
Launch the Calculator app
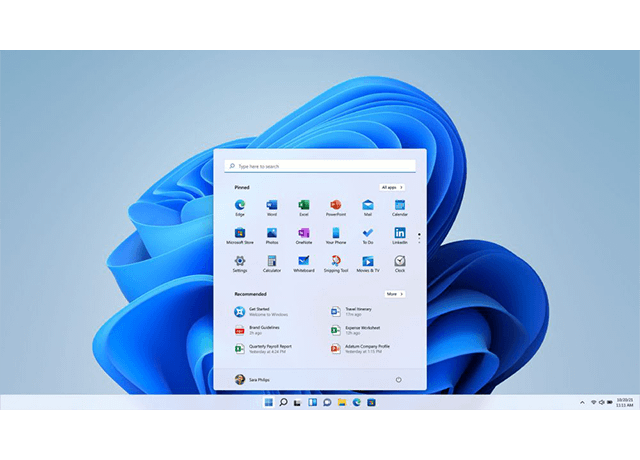click(272, 264)
